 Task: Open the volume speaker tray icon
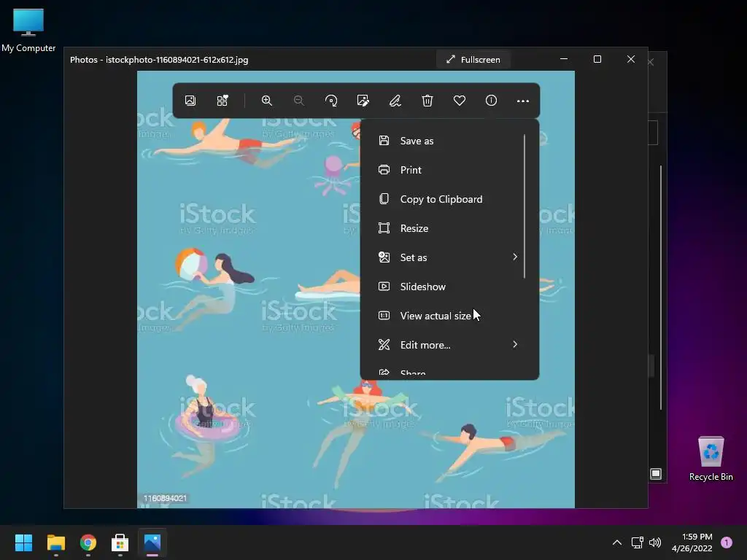655,542
